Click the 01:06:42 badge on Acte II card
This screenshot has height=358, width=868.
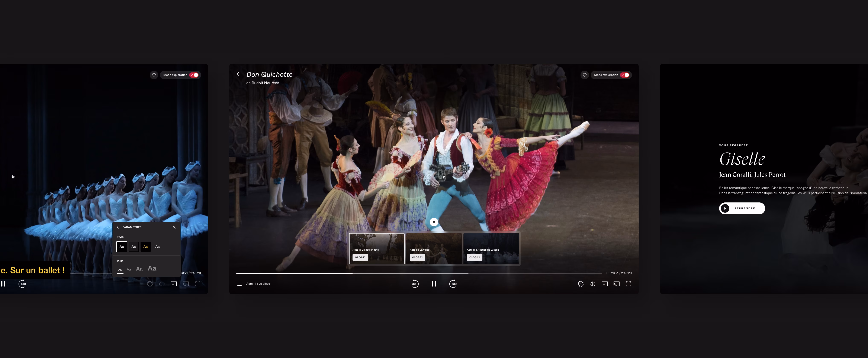pos(417,257)
